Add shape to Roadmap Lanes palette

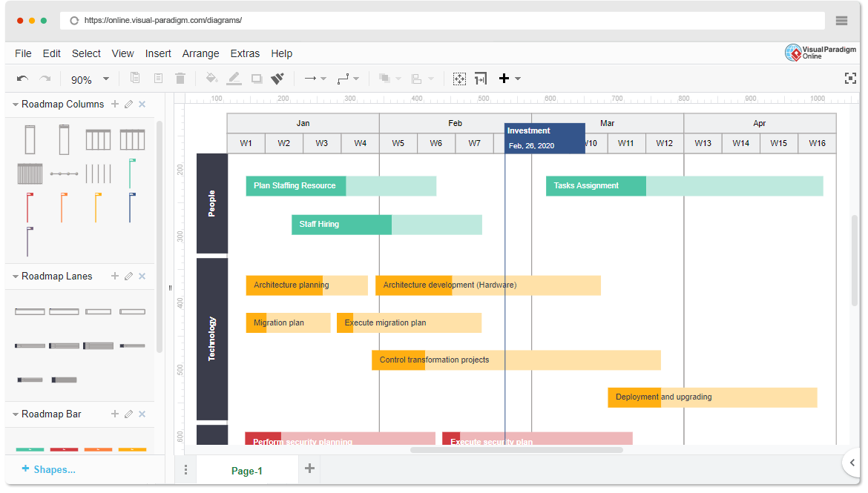tap(114, 276)
